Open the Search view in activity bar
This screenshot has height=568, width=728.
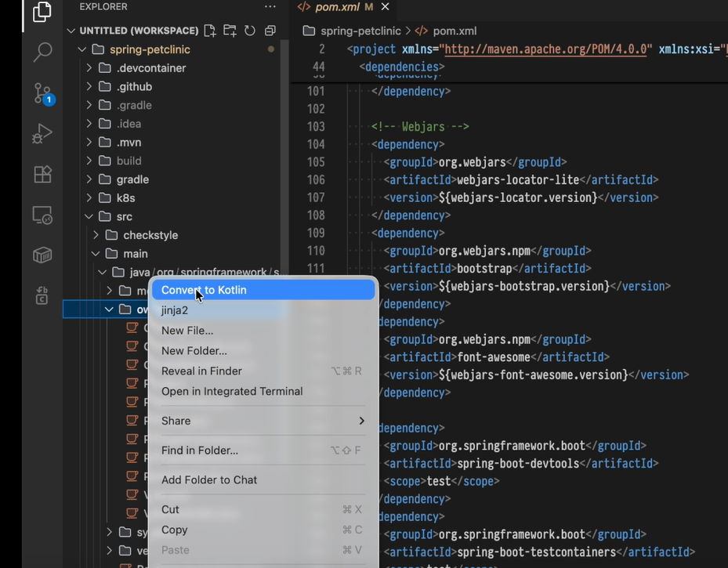pyautogui.click(x=42, y=52)
